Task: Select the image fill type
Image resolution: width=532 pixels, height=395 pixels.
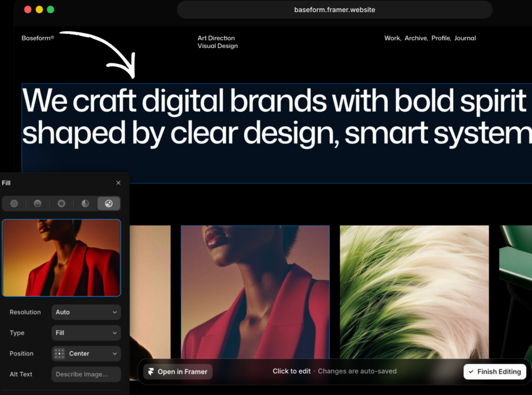Action: [x=109, y=203]
